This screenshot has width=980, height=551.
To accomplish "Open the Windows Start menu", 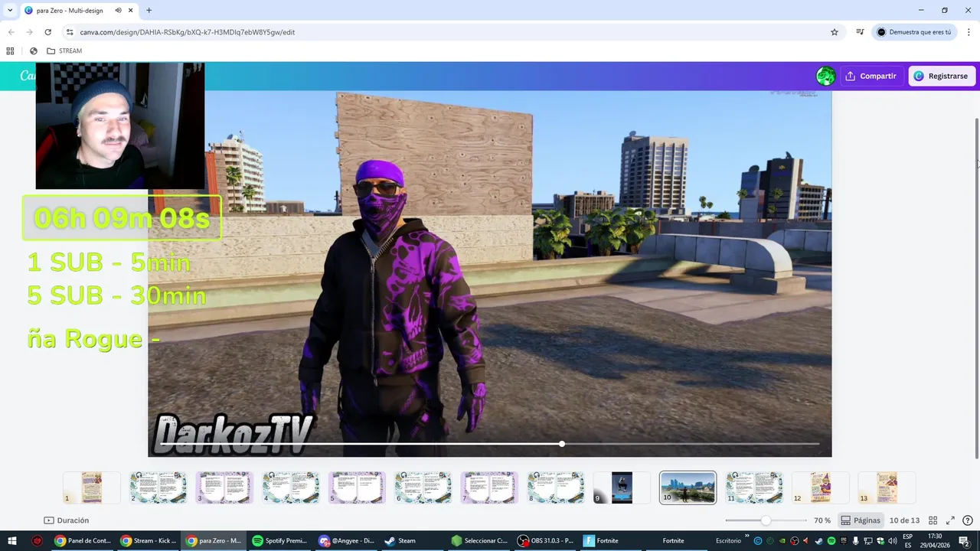I will pyautogui.click(x=11, y=541).
